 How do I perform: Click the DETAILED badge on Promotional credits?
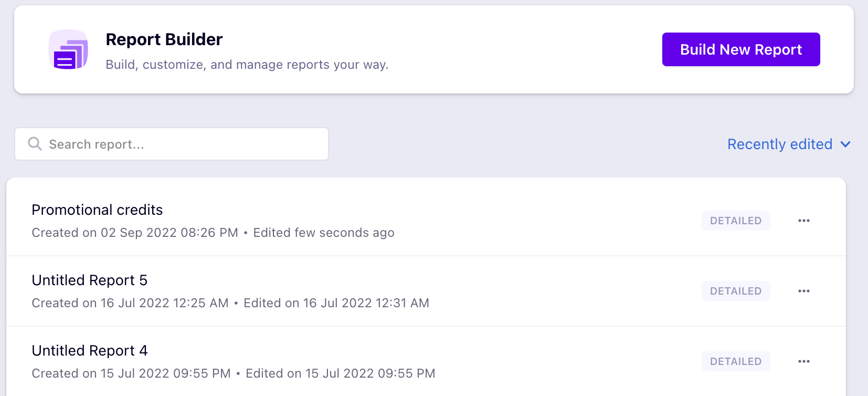tap(735, 221)
